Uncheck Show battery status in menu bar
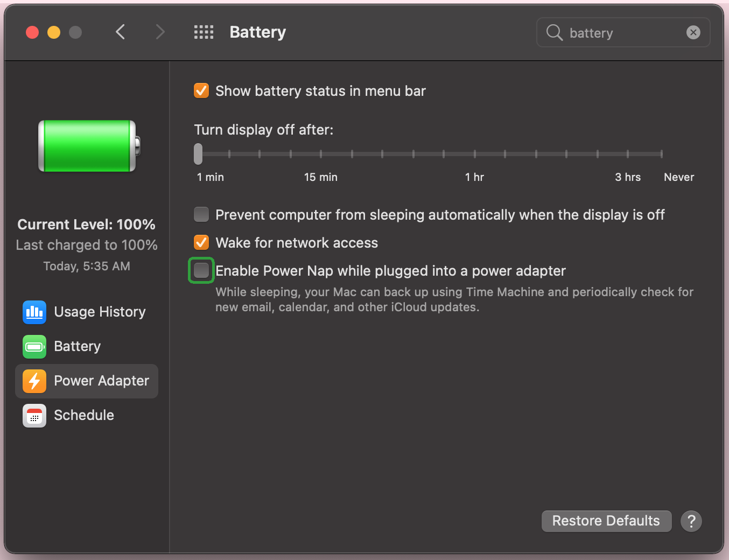729x560 pixels. [201, 90]
